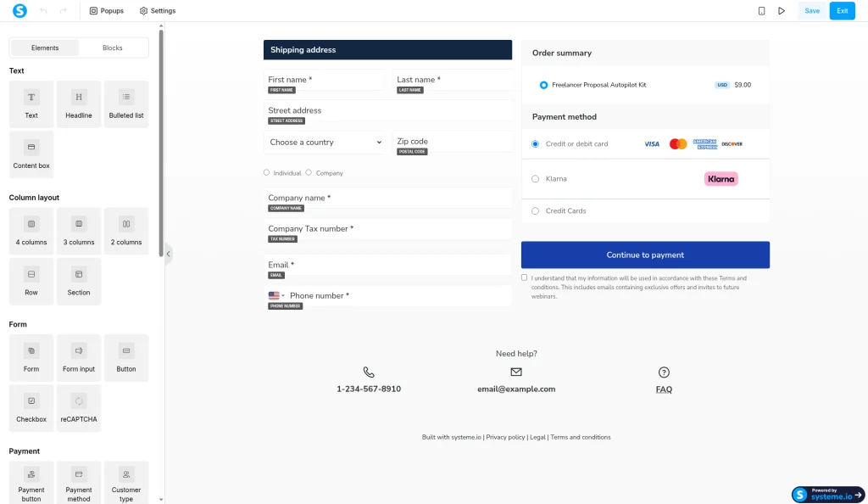Click the Legal footer link
This screenshot has height=504, width=868.
[537, 437]
